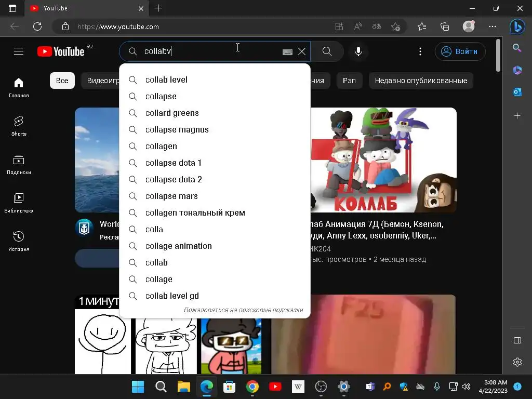Click the page vertical scrollbar
The height and width of the screenshot is (399, 532).
(x=498, y=55)
